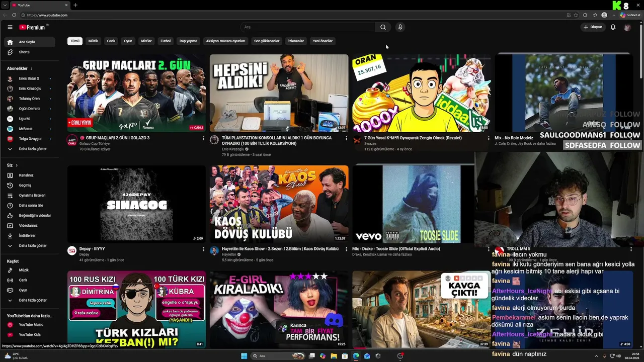Image resolution: width=644 pixels, height=362 pixels.
Task: Click inside the YouTube Ara search field
Action: click(x=307, y=27)
